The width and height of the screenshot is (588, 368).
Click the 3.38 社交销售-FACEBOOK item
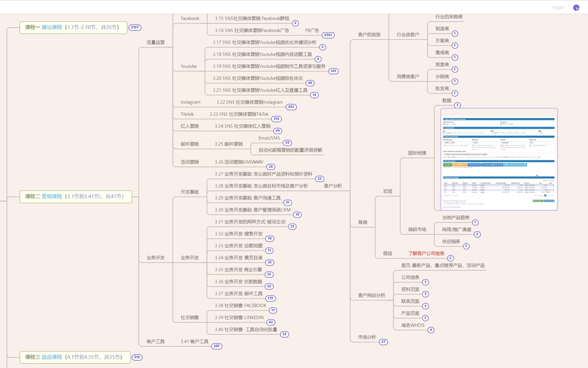click(241, 305)
